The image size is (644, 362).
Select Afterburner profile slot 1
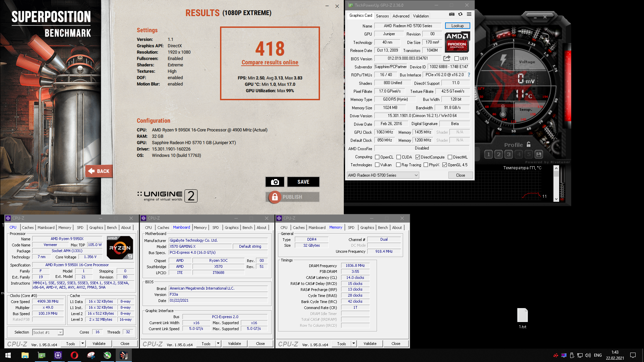coord(488,155)
